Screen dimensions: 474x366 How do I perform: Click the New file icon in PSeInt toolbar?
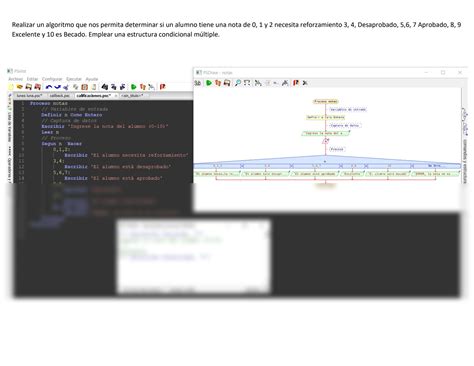click(x=11, y=87)
